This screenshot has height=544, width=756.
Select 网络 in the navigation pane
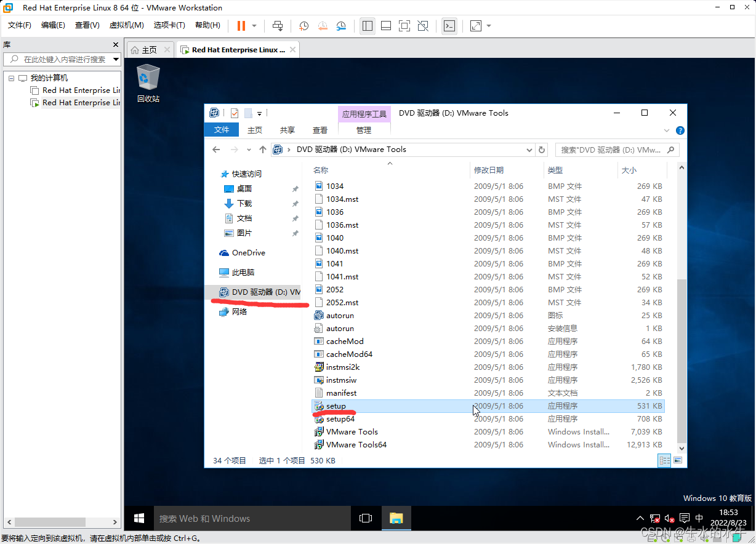click(239, 312)
